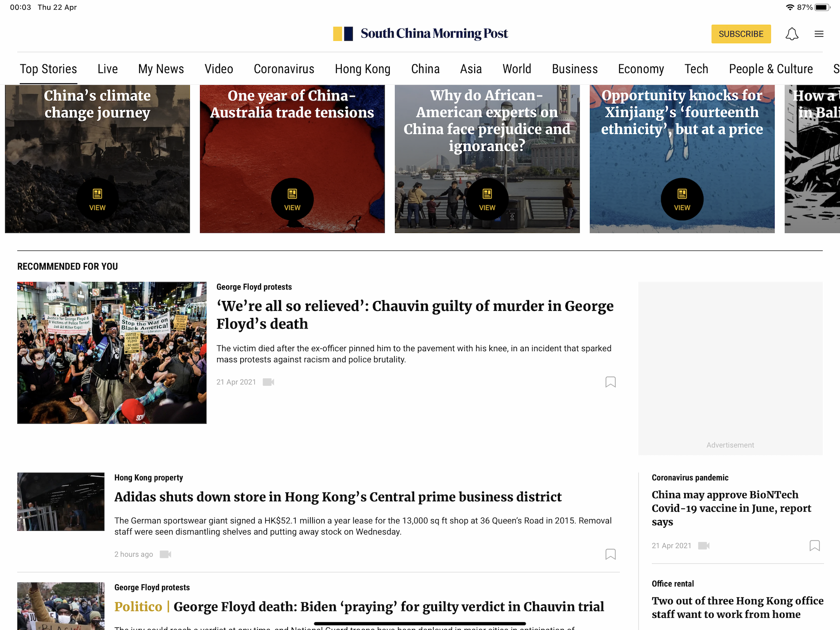
Task: Open the partially visible 'How a... in Bali' card
Action: point(812,159)
